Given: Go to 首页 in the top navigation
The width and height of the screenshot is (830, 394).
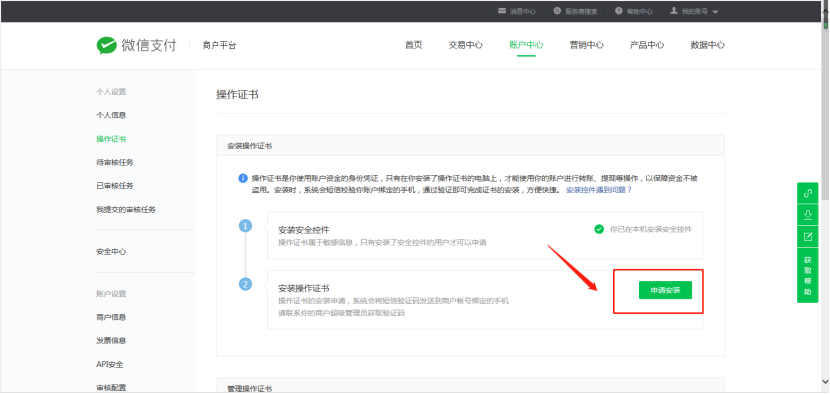Looking at the screenshot, I should 413,45.
